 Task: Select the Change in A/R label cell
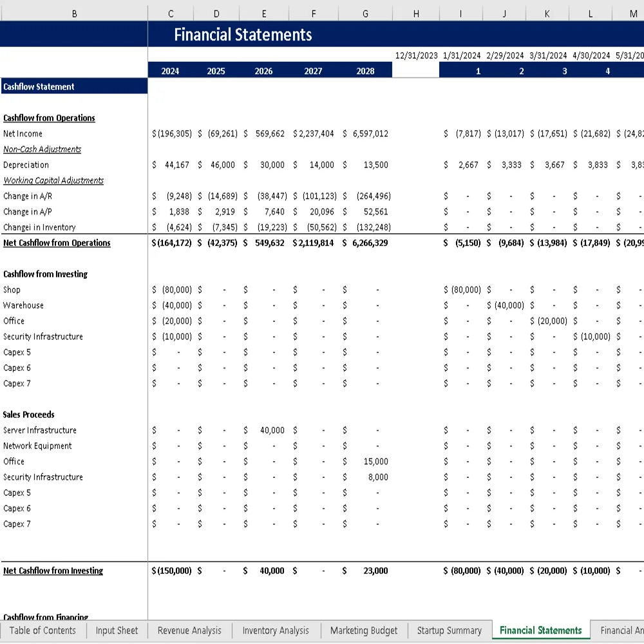coord(27,196)
